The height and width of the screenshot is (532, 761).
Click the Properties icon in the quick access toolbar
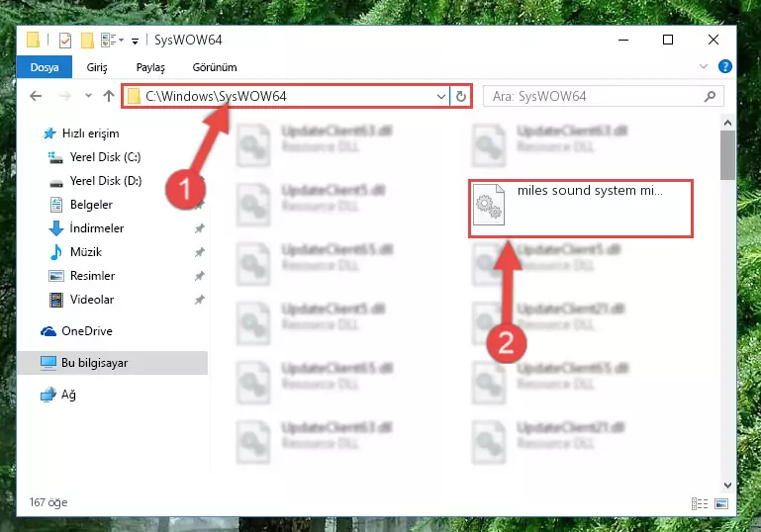point(65,41)
